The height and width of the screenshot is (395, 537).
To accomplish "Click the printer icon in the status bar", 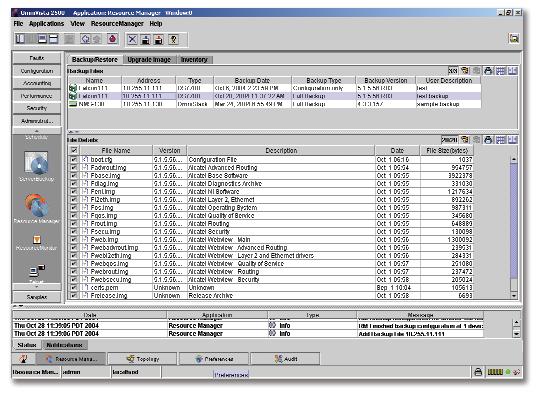I will [478, 372].
